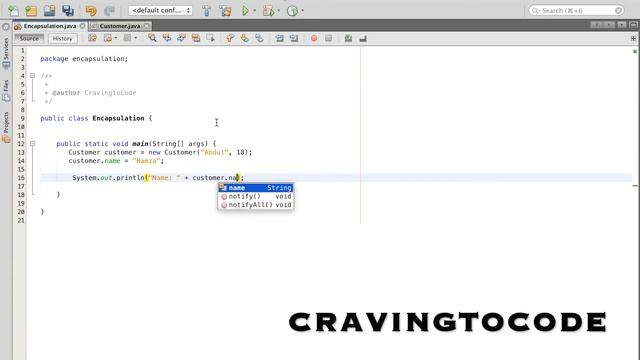This screenshot has width=640, height=360.
Task: Open the Profile Project dropdown arrow
Action: (302, 11)
